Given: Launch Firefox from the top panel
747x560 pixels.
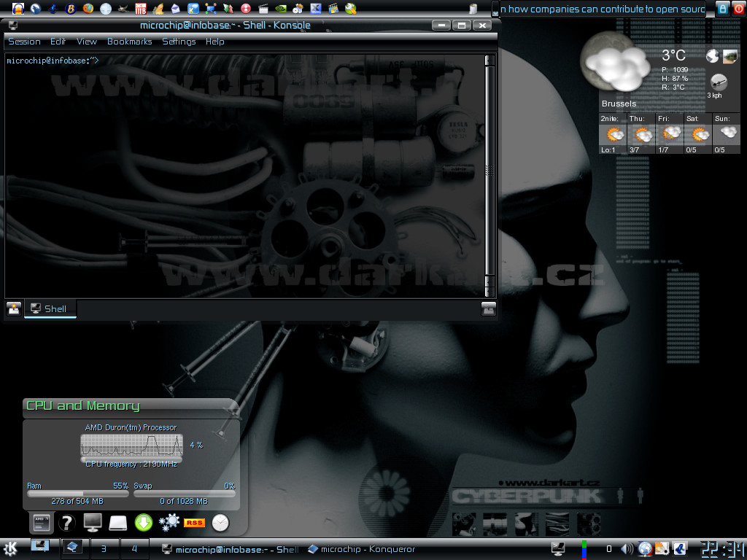Looking at the screenshot, I should click(88, 8).
